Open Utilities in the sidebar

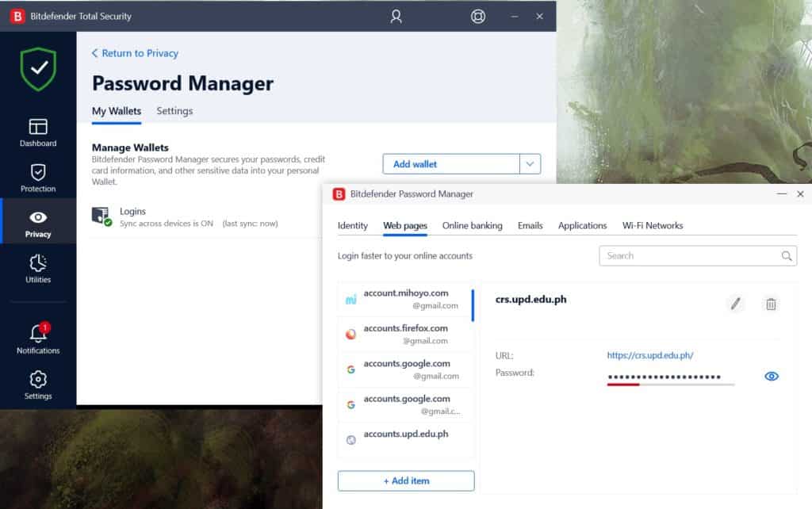[x=38, y=269]
